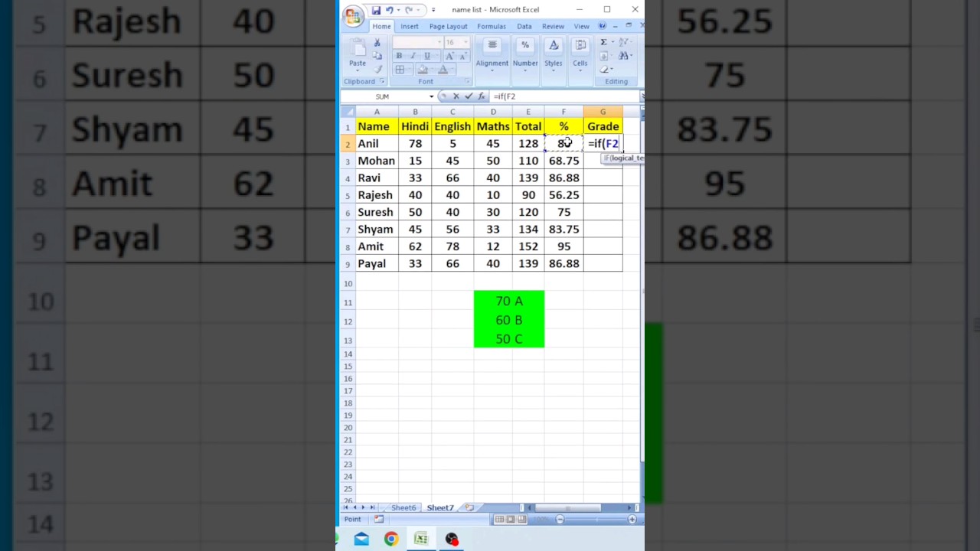
Task: Click Find & Select binoculars icon
Action: [624, 56]
